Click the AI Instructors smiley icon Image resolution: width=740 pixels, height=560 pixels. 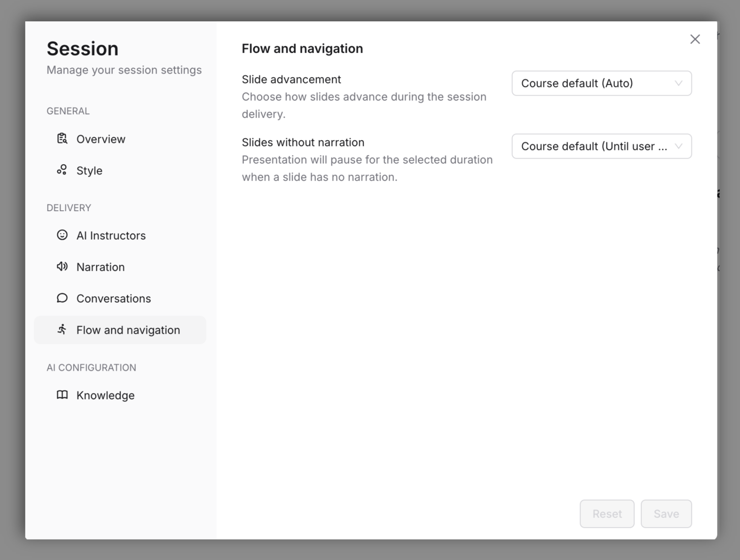tap(62, 235)
